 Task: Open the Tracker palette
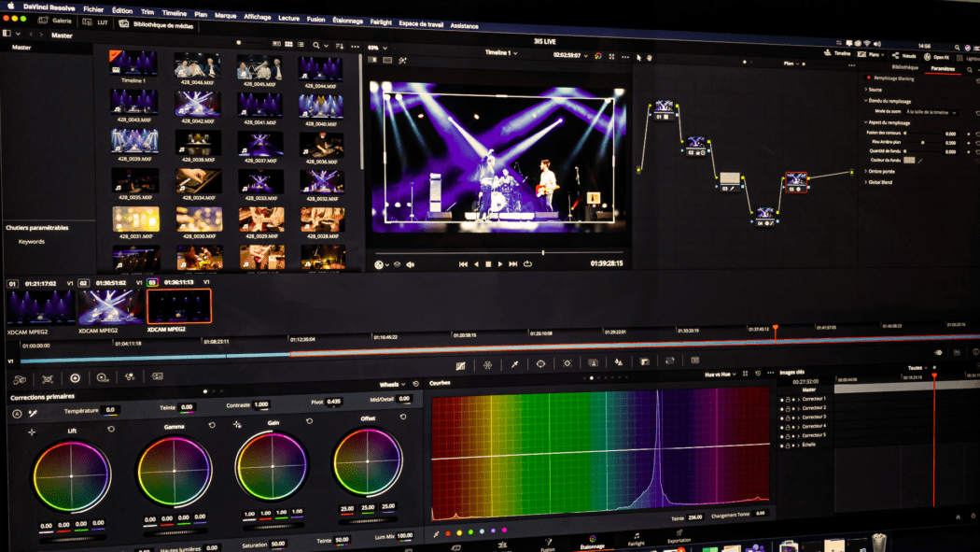(567, 363)
